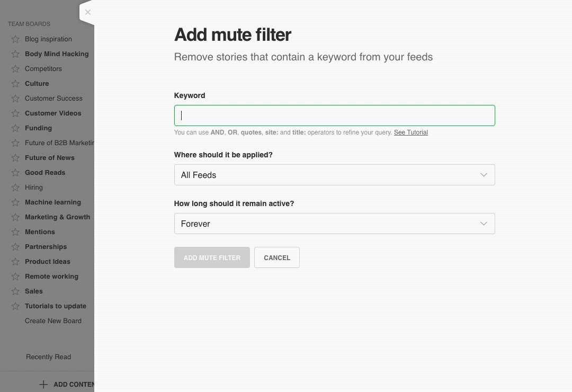Expand the Forever duration dropdown
The height and width of the screenshot is (392, 572).
point(334,224)
